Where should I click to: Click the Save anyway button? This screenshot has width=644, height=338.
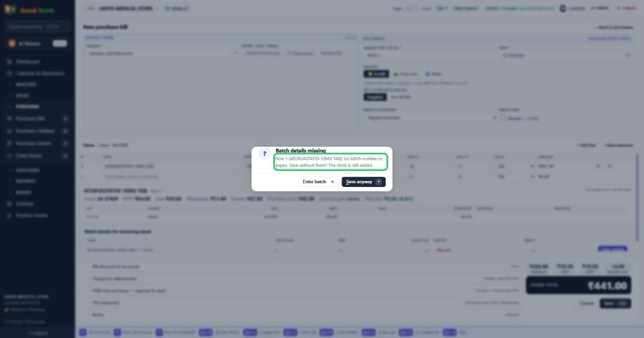(364, 182)
